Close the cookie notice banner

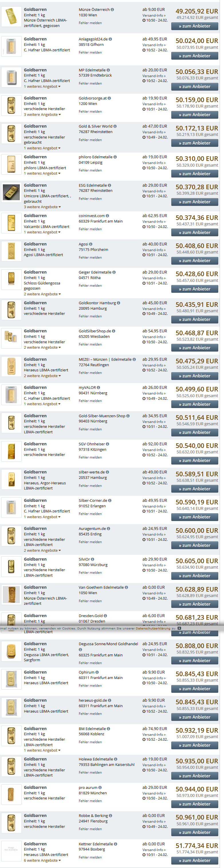coord(179,628)
